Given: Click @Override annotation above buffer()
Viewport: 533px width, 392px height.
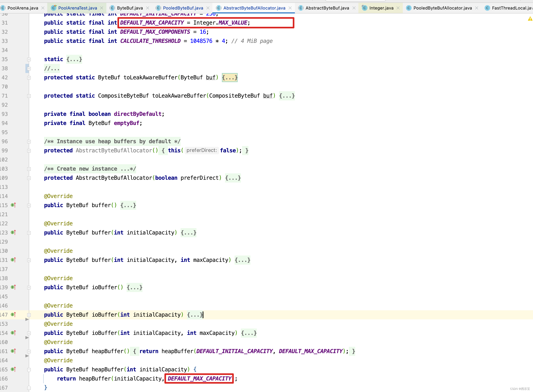Looking at the screenshot, I should click(58, 196).
